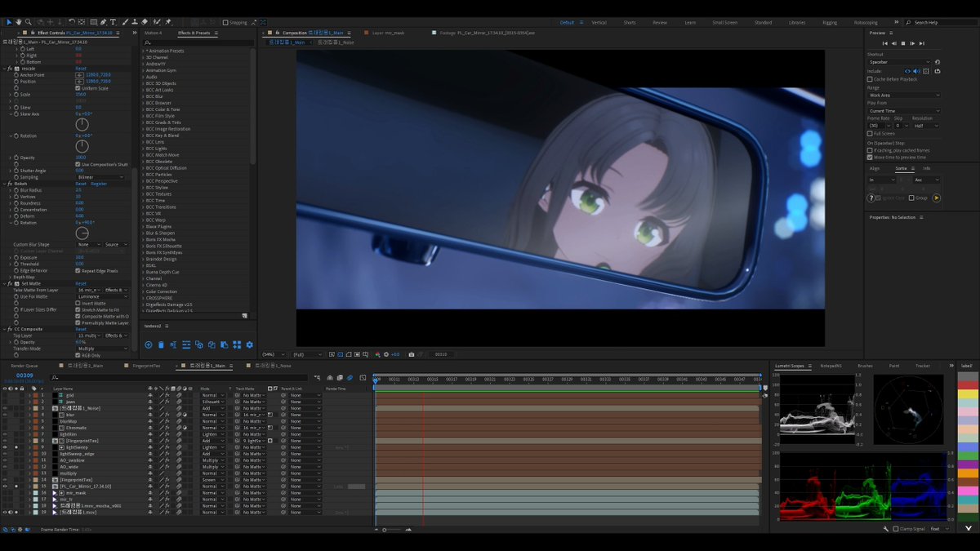Viewport: 980px width, 551px height.
Task: Toggle include video eye icon in Preview
Action: click(x=908, y=71)
